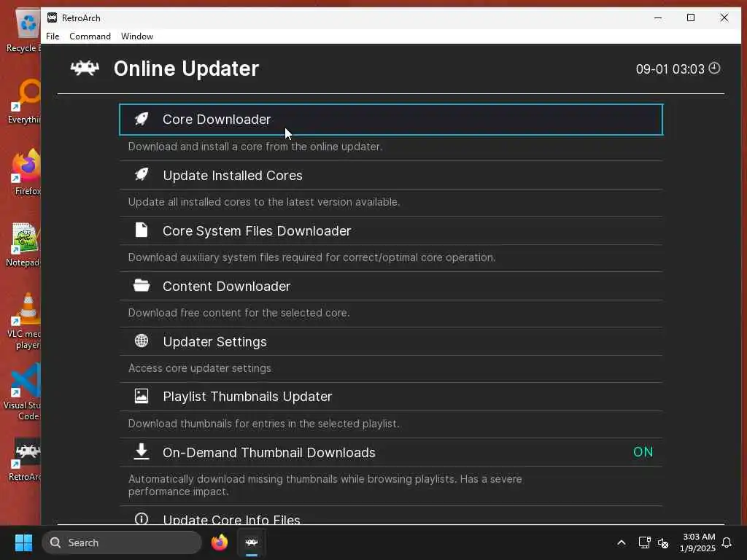Click 'Automatically download missing thumbnails' description
747x560 pixels.
325,485
